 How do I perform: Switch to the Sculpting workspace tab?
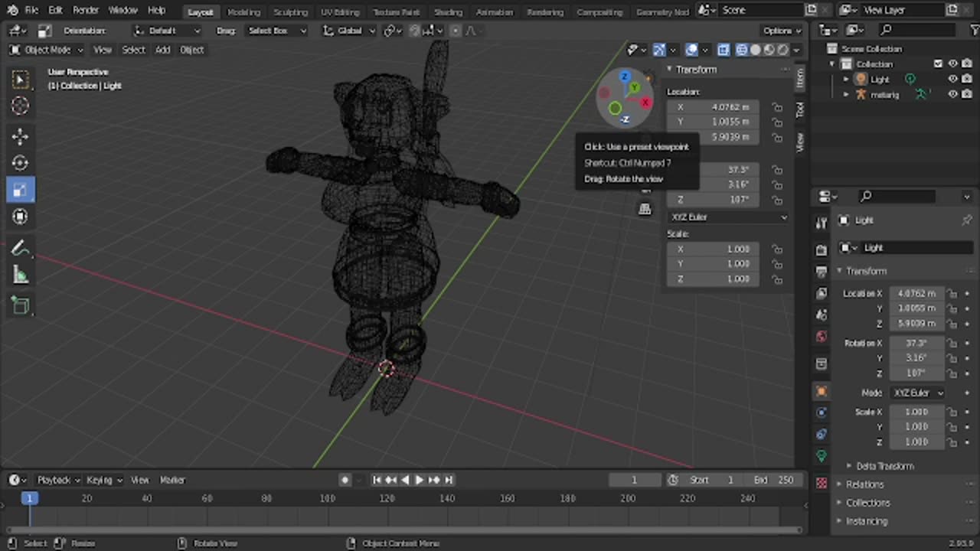(x=290, y=12)
